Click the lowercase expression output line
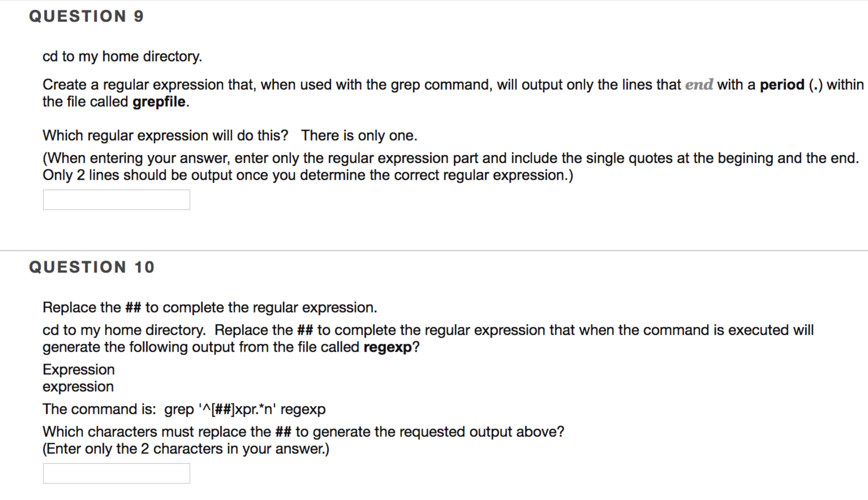The image size is (868, 500). (78, 387)
